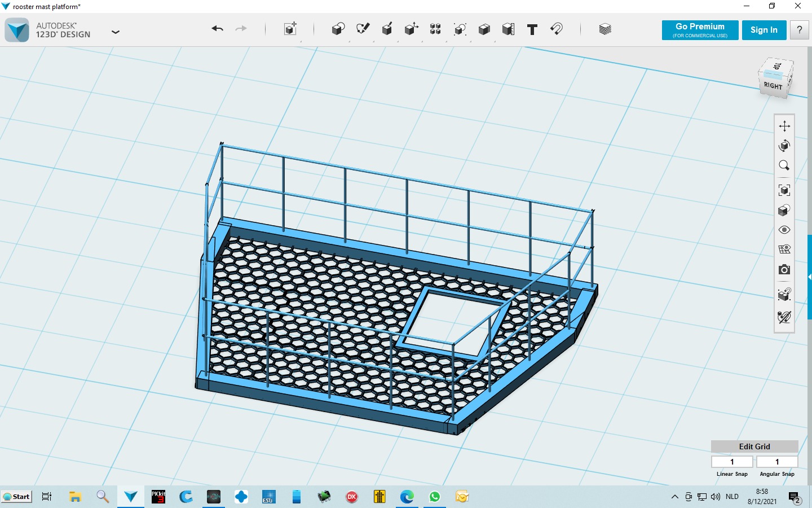Click the RIGHT face of the view cube
Image resolution: width=812 pixels, height=508 pixels.
(x=773, y=86)
